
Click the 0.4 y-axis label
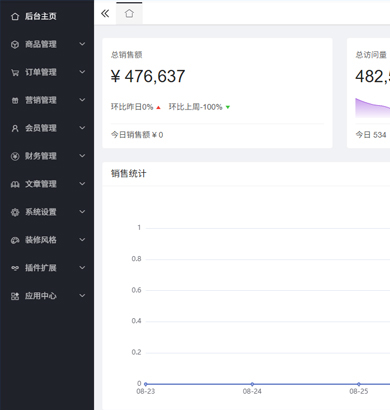pyautogui.click(x=136, y=321)
